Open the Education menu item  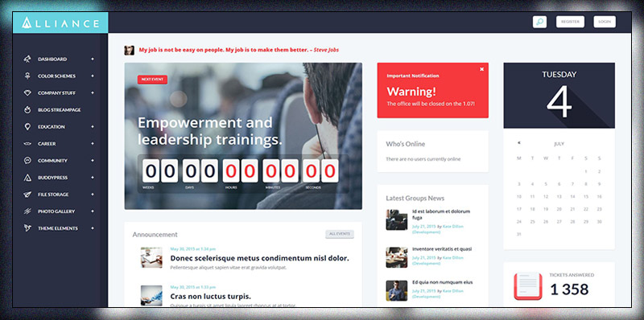point(52,127)
